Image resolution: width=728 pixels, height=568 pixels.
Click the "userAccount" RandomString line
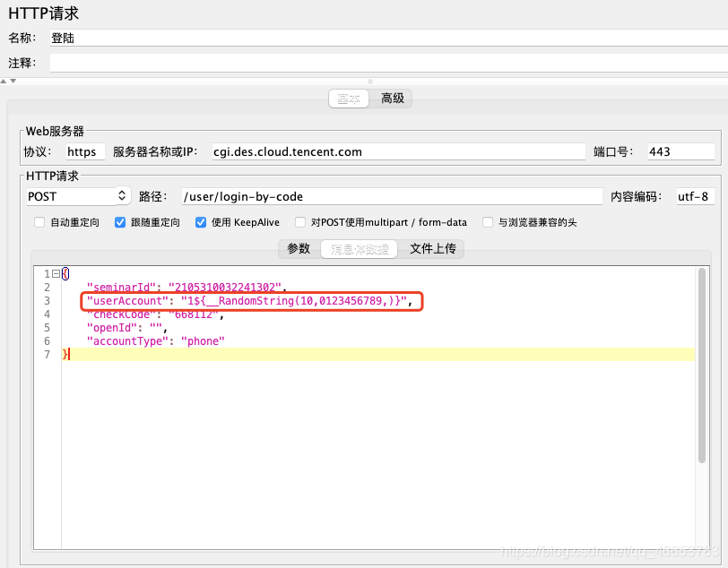click(250, 301)
